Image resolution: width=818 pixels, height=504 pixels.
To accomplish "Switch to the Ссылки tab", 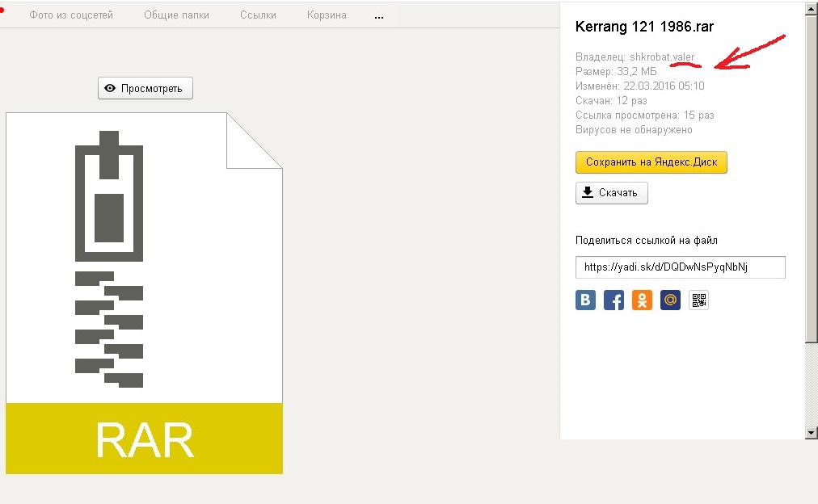I will [258, 15].
